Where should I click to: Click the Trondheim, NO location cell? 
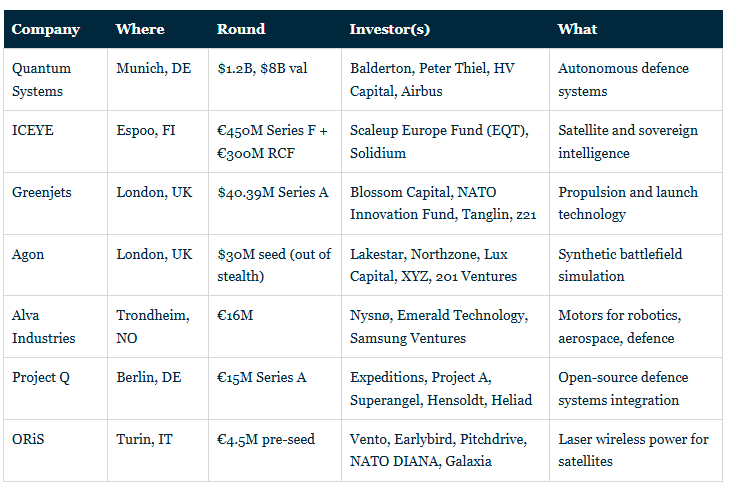pyautogui.click(x=158, y=326)
